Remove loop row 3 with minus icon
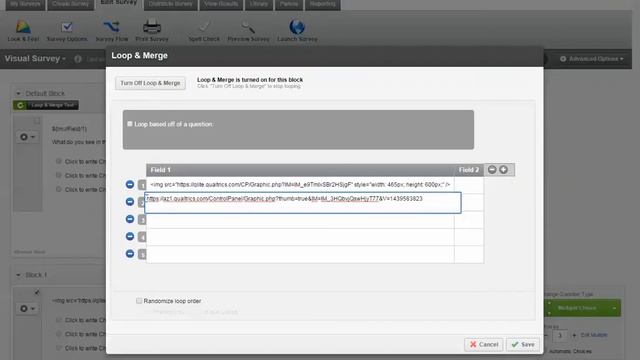 130,219
